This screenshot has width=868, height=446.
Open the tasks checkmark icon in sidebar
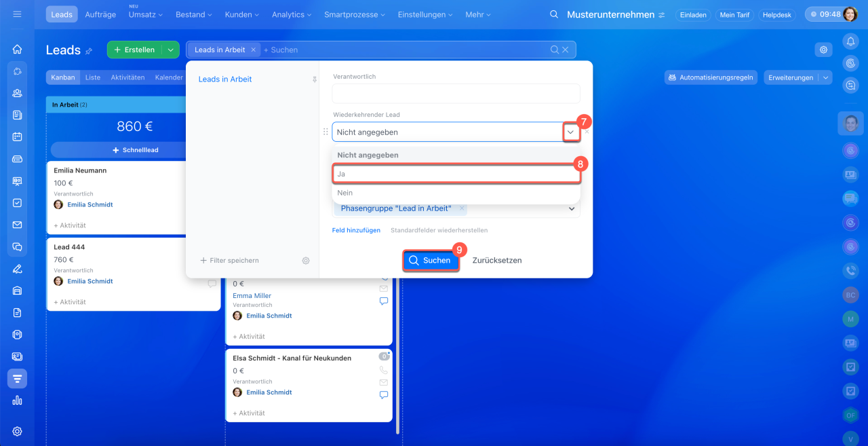point(17,202)
